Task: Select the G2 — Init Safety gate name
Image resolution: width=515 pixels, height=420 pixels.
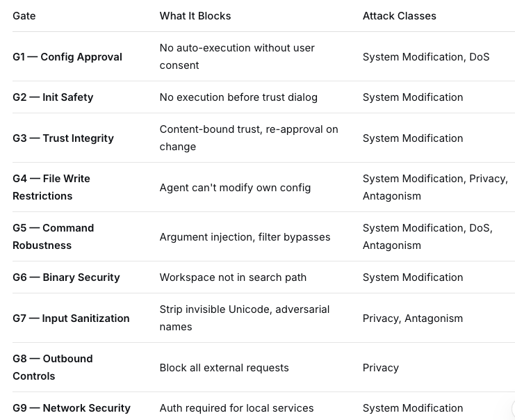Action: pos(53,97)
